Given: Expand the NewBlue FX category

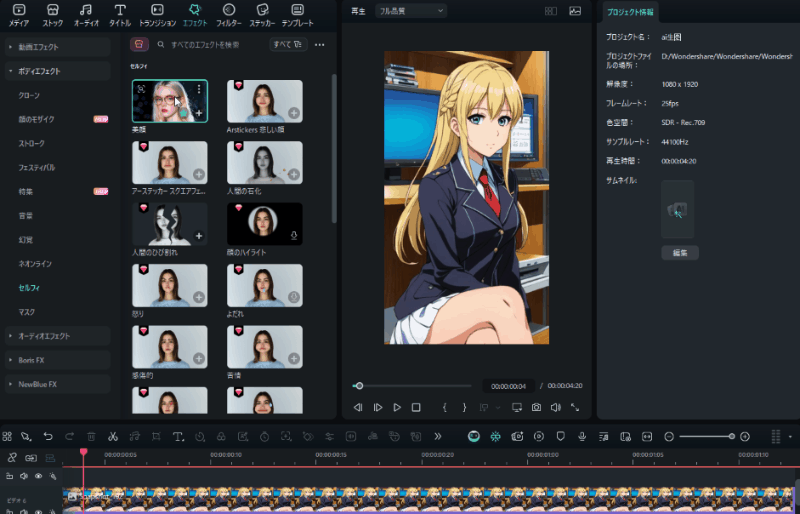Looking at the screenshot, I should 58,384.
